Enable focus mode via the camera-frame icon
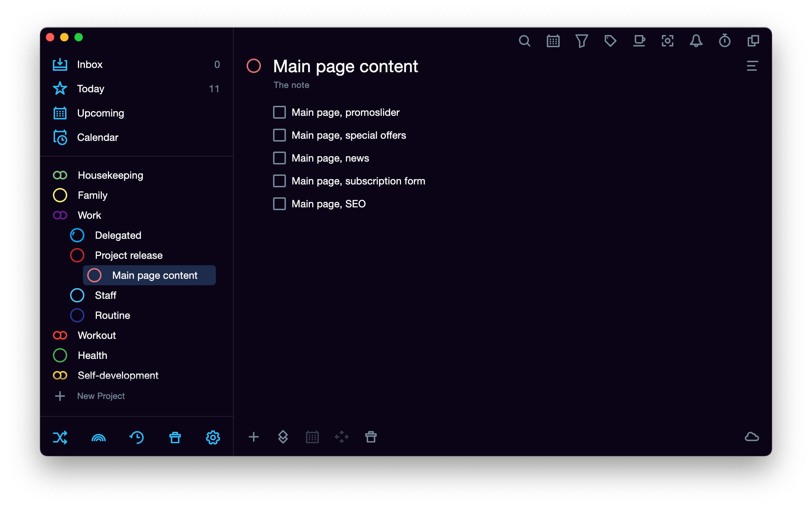Screen dimensions: 812x509 pos(668,41)
